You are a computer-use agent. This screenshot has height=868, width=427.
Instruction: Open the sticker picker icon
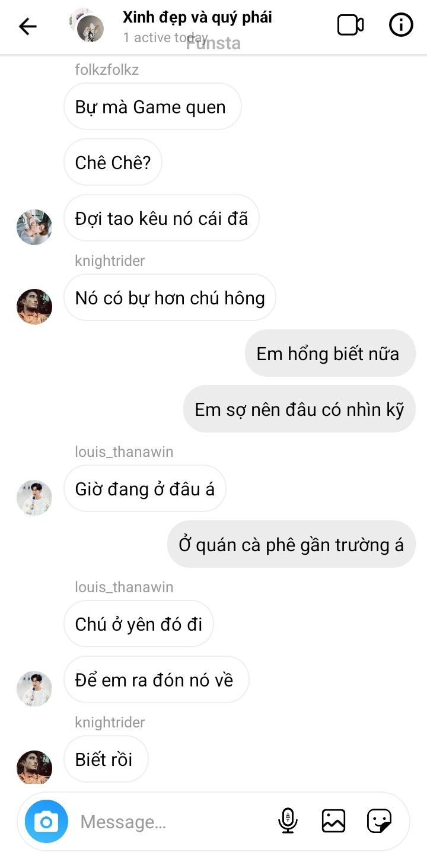pyautogui.click(x=379, y=821)
